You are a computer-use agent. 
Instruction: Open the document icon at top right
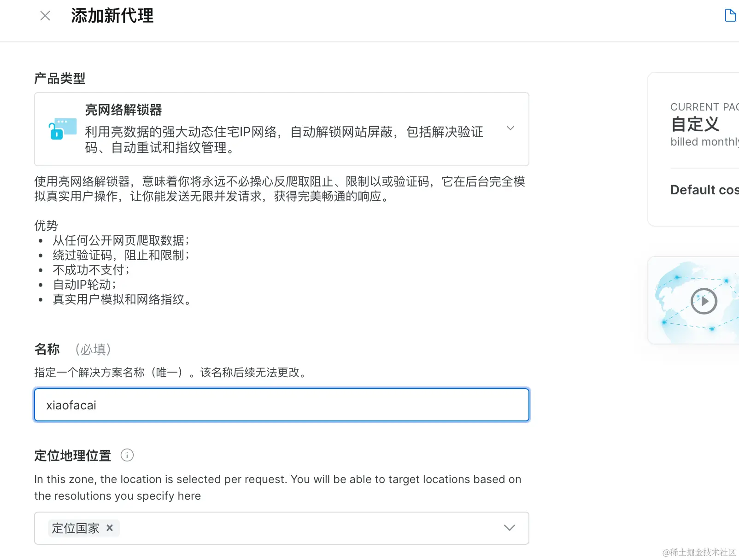tap(730, 15)
